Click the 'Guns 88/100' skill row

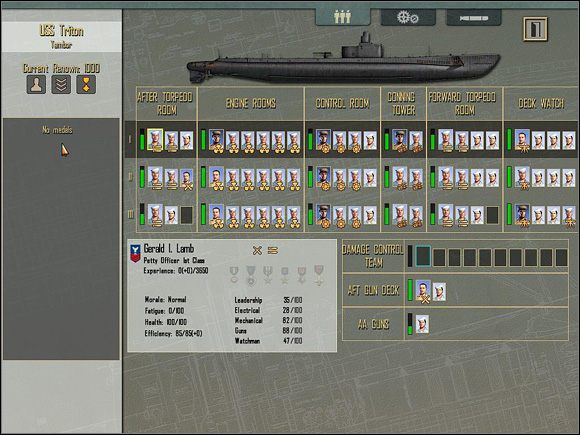(268, 331)
